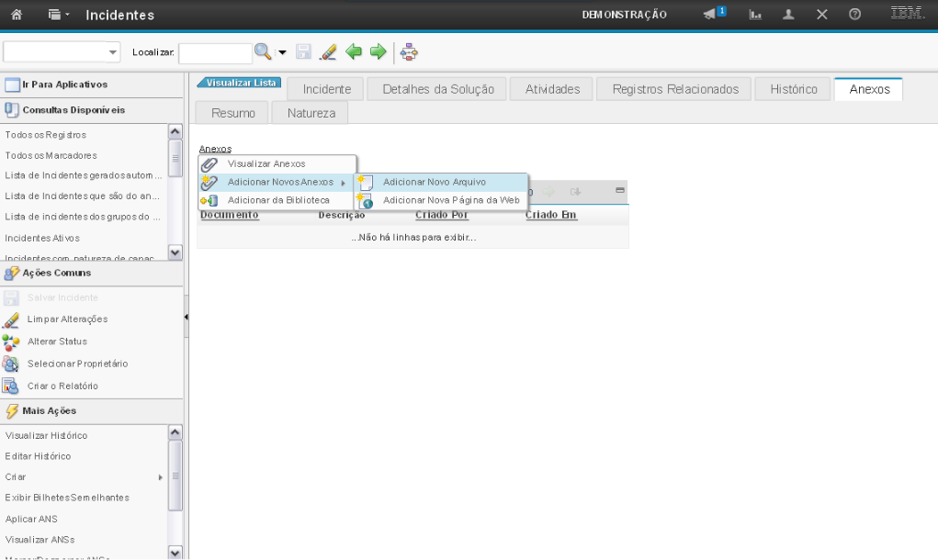
Task: Go to next record green arrow
Action: [x=378, y=53]
